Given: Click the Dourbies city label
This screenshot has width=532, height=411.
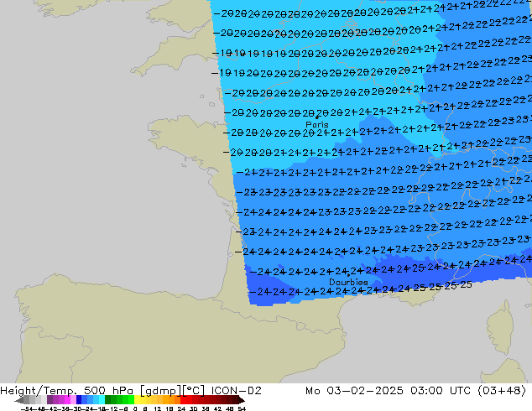Looking at the screenshot, I should 348,282.
